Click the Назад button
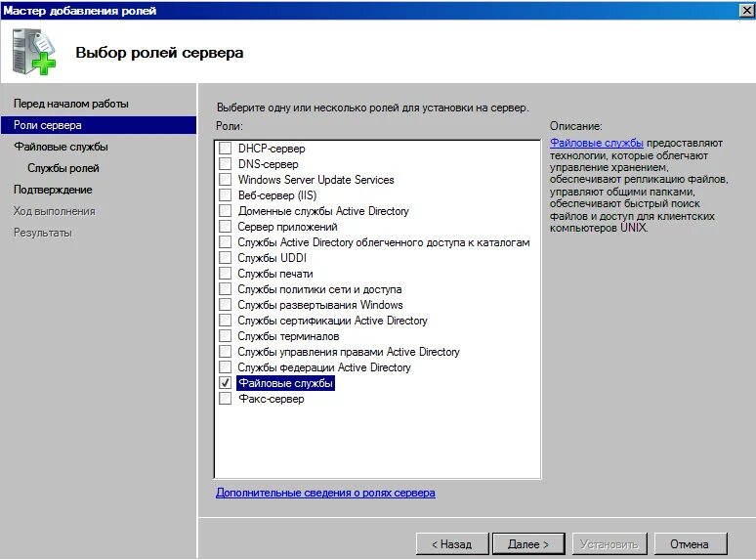 tap(452, 544)
